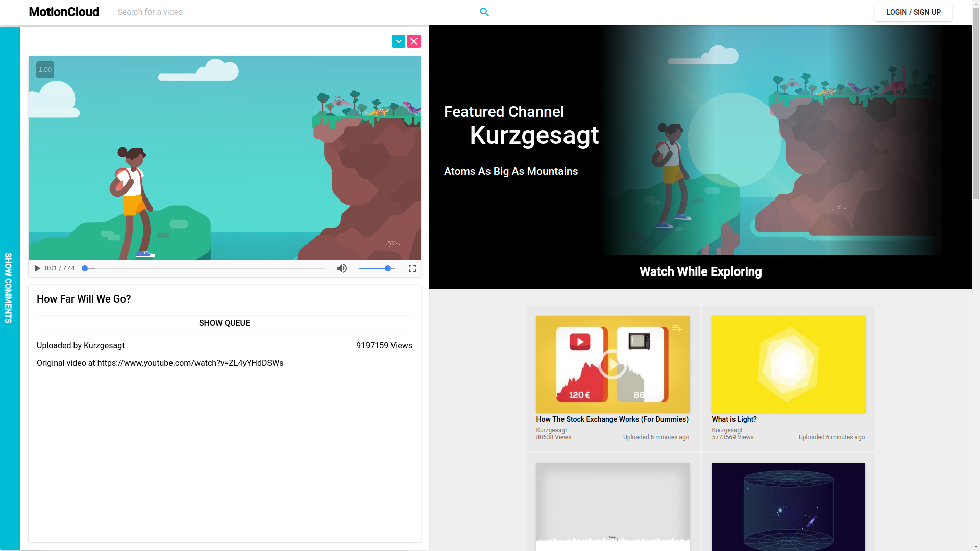Expand the SHOW QUEUE section

224,323
